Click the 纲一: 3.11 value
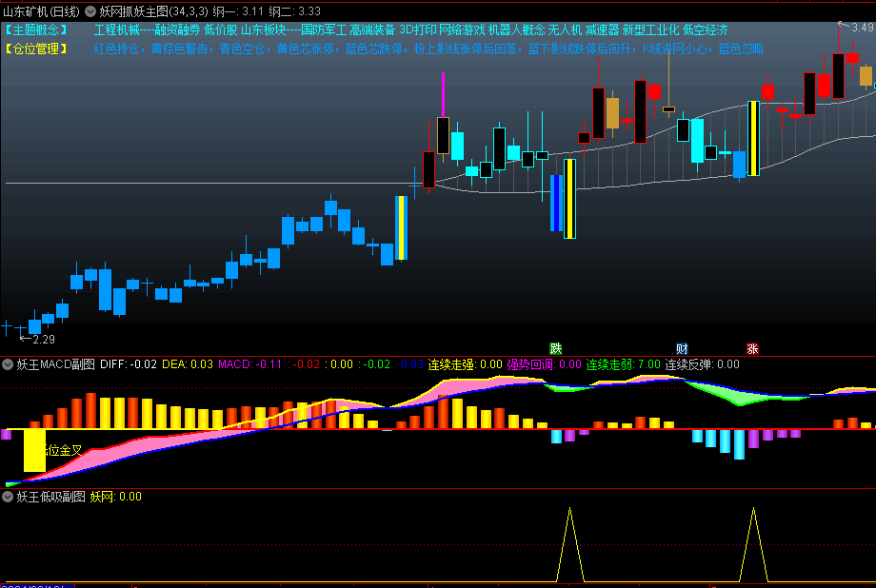Viewport: 876px width, 588px height. click(238, 11)
